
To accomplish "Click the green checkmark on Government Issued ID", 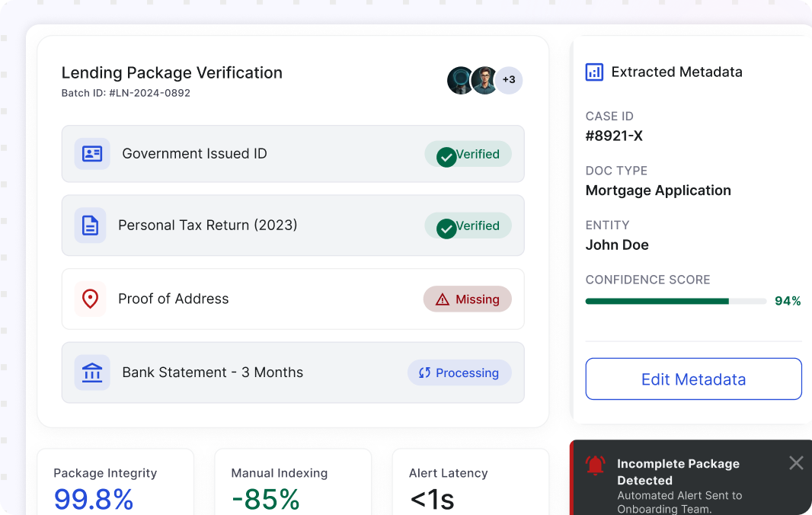I will coord(446,157).
